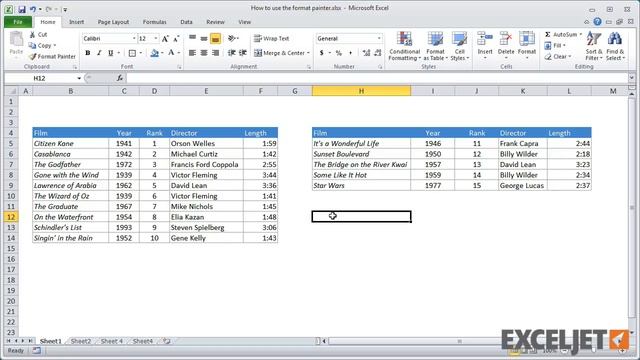
Task: Select column H header
Action: [x=361, y=91]
